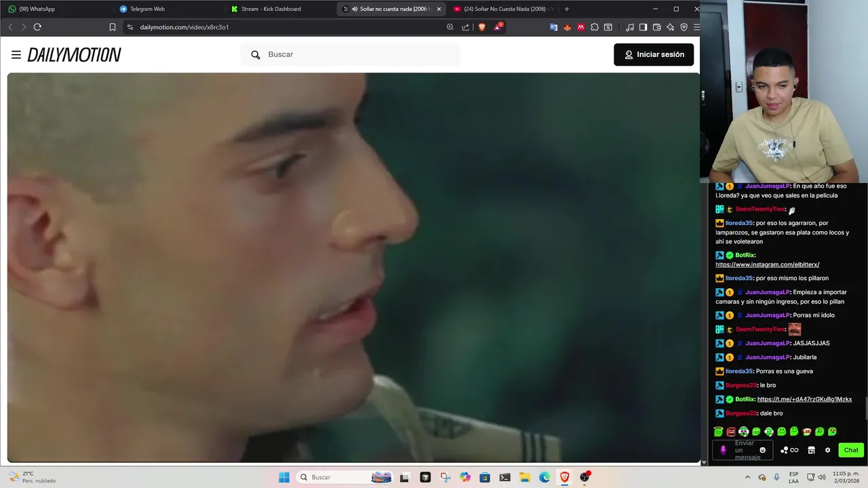Click the Dailymotion logo
Screen dimensions: 868x488
click(74, 55)
